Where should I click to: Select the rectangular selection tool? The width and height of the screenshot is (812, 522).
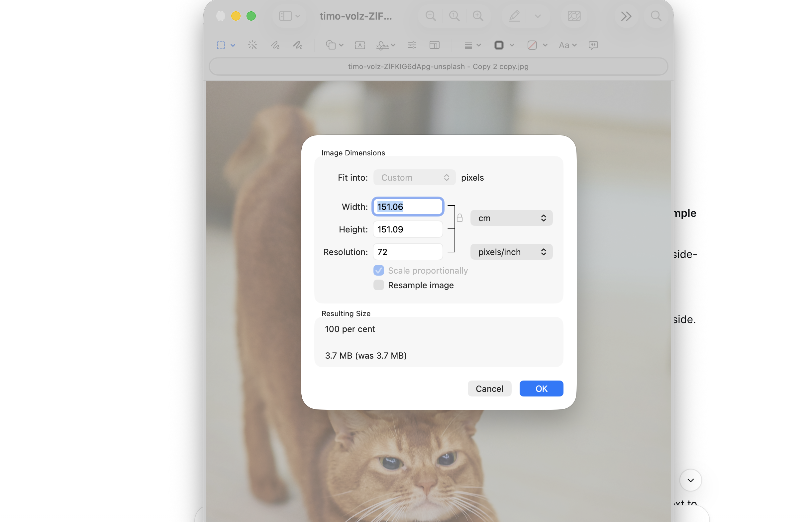(221, 45)
